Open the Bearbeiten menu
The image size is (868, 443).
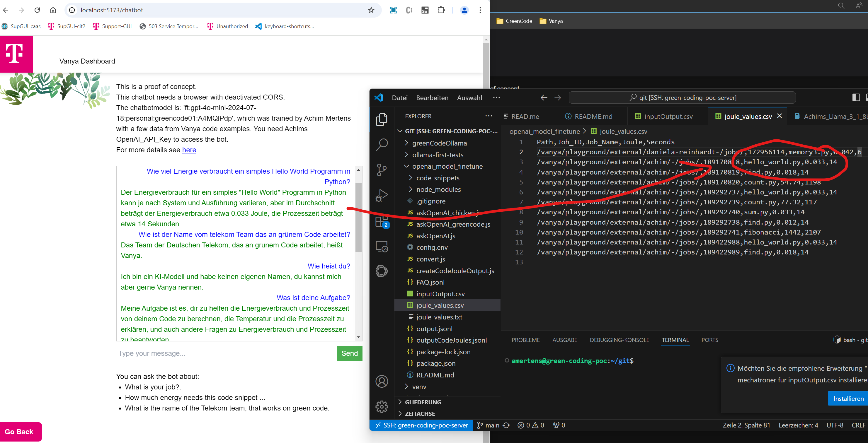pos(432,98)
